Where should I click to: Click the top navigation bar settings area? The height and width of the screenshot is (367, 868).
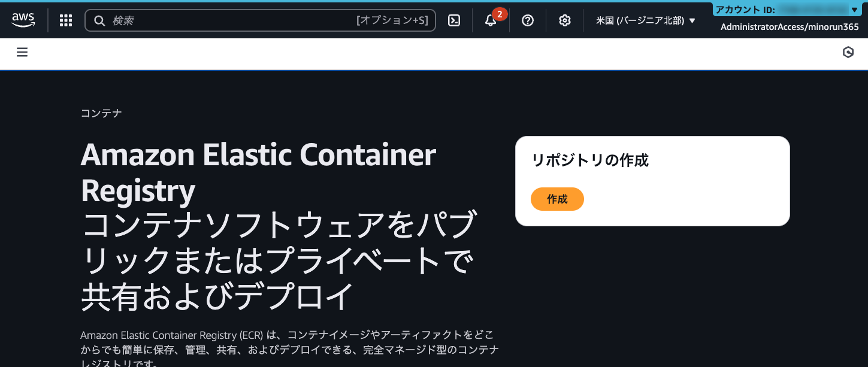pyautogui.click(x=564, y=20)
